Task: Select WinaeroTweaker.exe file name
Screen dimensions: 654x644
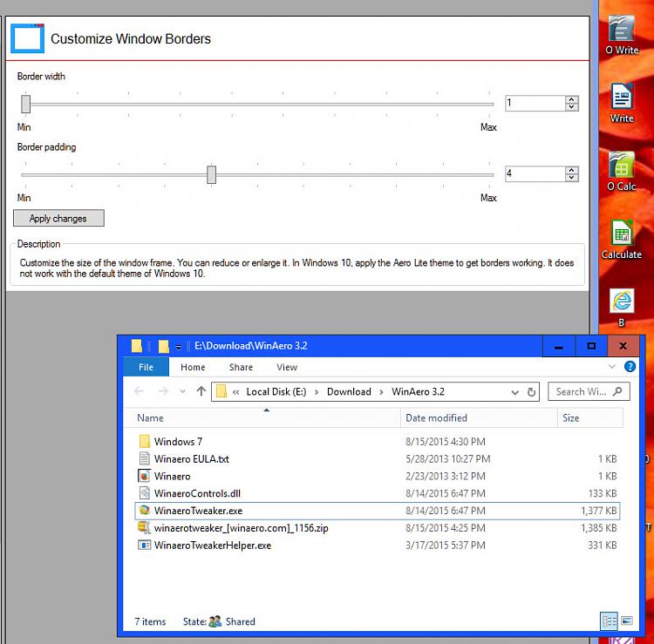Action: tap(198, 510)
